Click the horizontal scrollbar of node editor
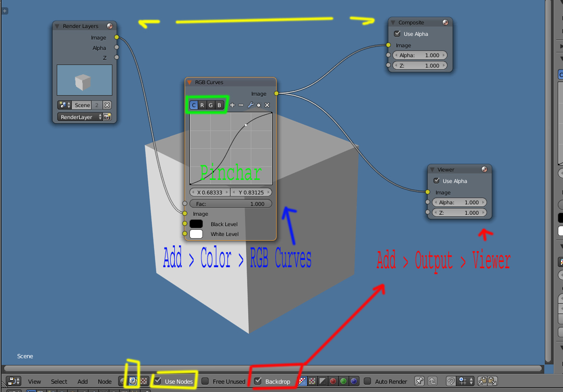The image size is (563, 392). tap(273, 368)
